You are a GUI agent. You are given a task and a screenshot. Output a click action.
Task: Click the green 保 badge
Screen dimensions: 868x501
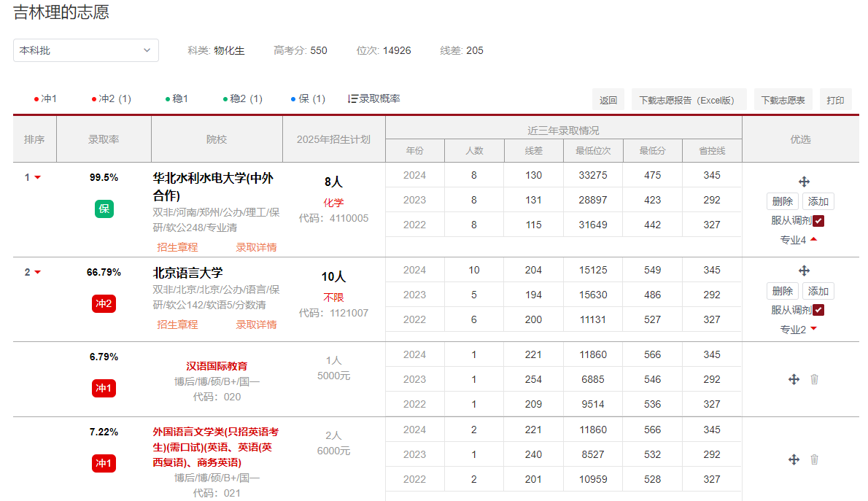tap(104, 209)
